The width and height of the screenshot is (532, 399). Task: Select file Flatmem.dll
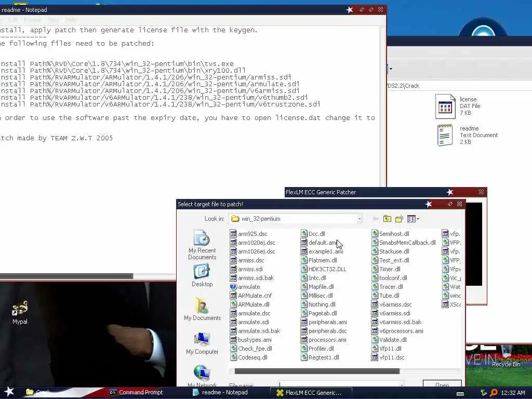319,260
